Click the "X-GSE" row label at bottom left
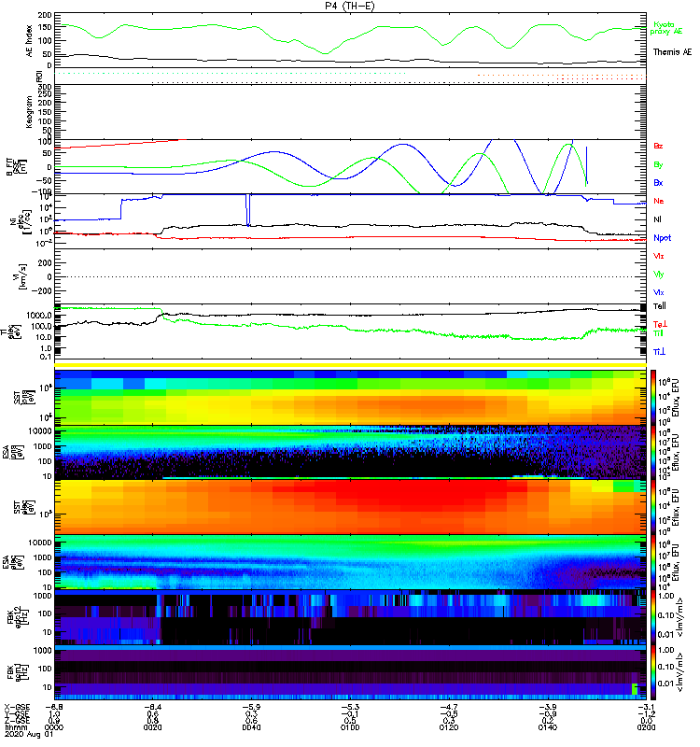700x747 pixels. (17, 707)
